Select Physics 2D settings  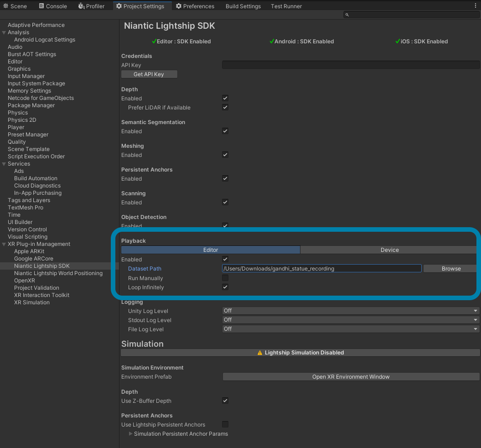[22, 120]
